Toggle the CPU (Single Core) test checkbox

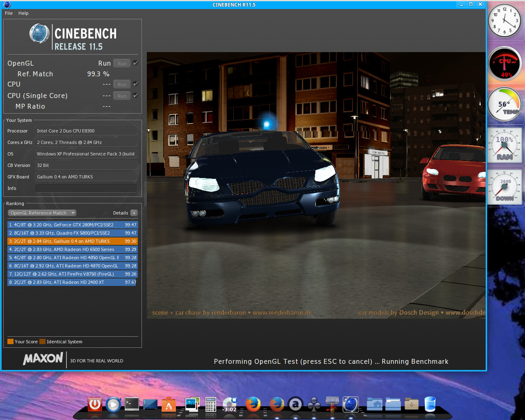pos(135,96)
